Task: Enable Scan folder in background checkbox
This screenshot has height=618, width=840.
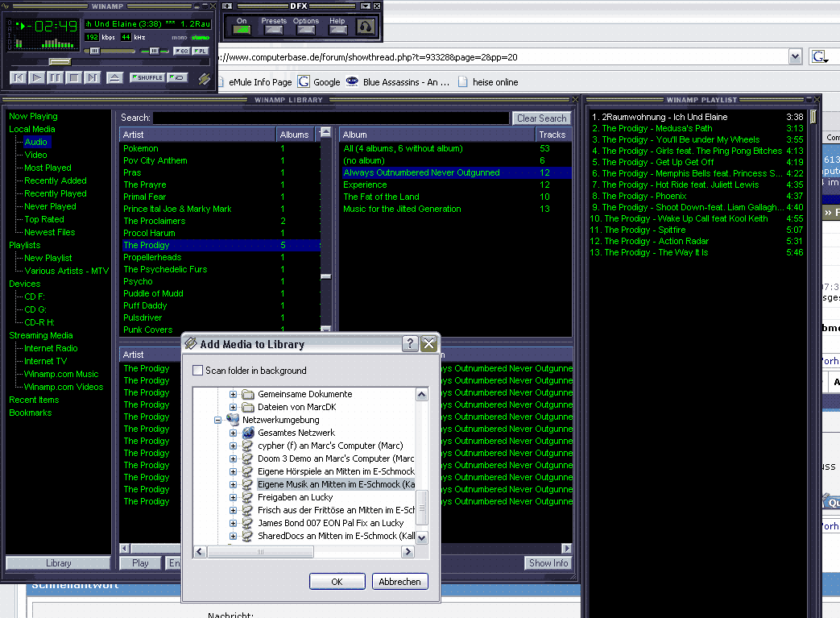Action: pyautogui.click(x=197, y=371)
